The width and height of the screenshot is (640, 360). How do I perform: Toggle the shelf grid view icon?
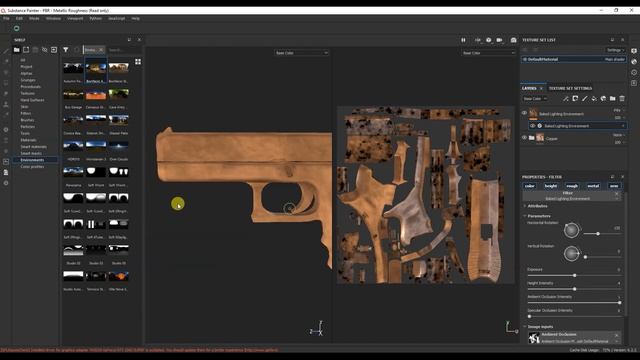coord(138,62)
